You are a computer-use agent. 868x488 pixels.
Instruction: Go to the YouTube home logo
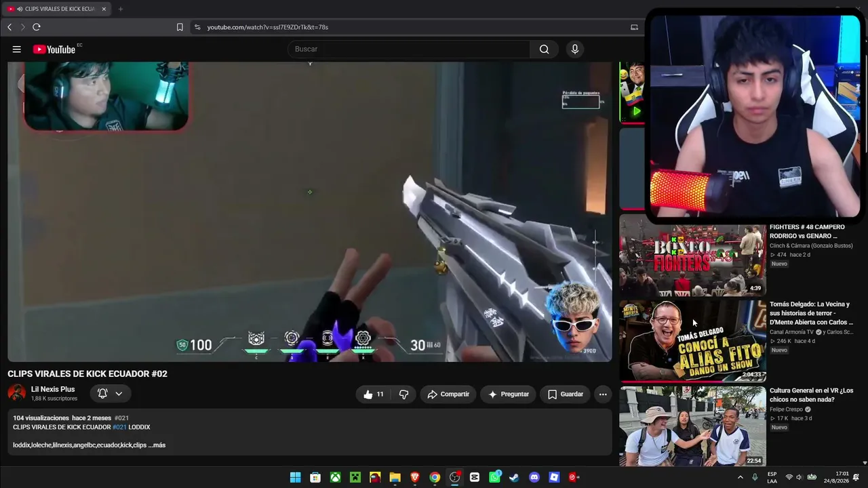point(54,49)
